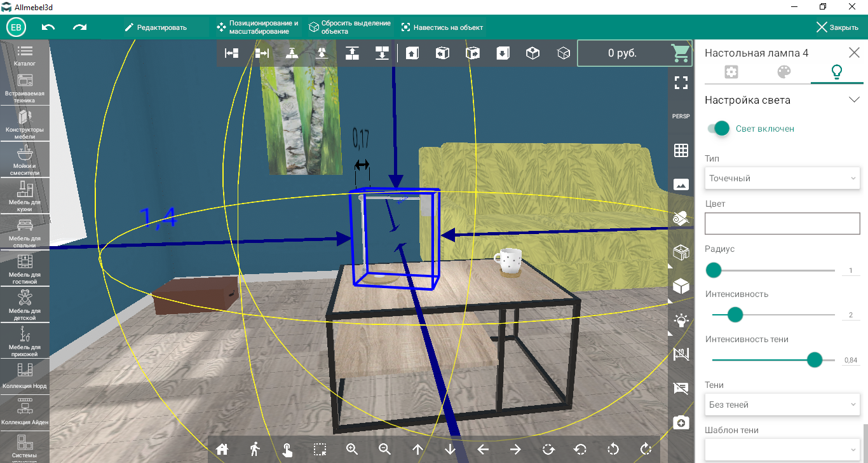Click the front view cube icon

[412, 53]
